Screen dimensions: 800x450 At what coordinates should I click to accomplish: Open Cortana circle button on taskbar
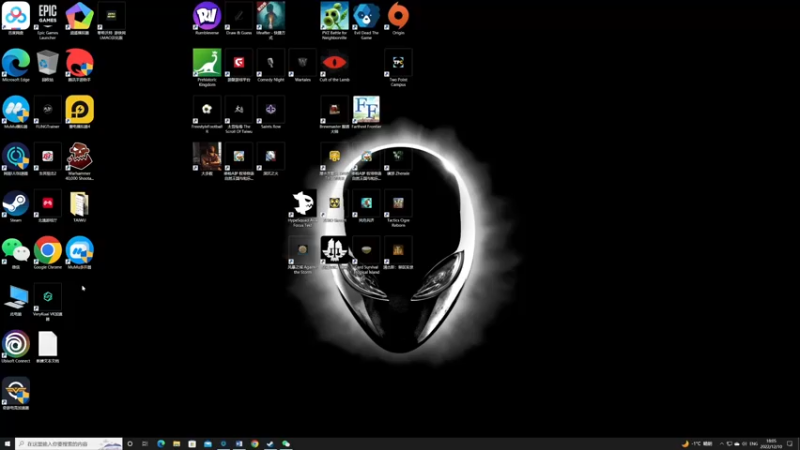130,444
